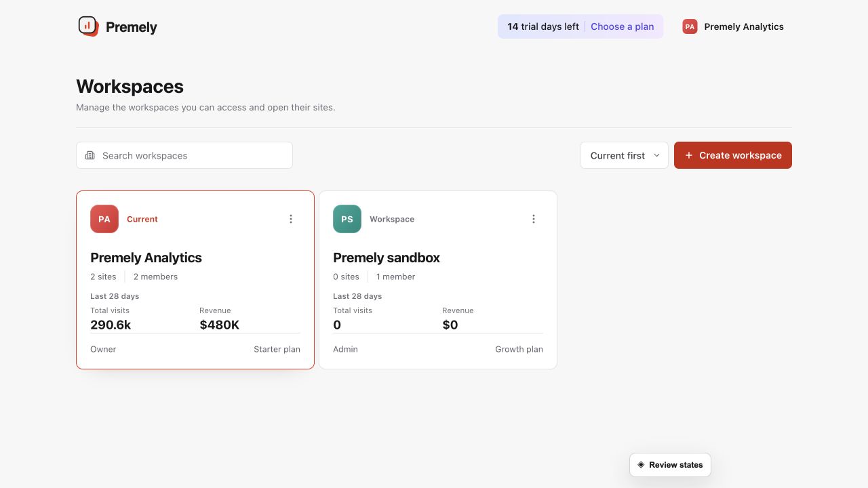The width and height of the screenshot is (868, 488).
Task: Click the Premely brand name in the header
Action: tap(132, 27)
